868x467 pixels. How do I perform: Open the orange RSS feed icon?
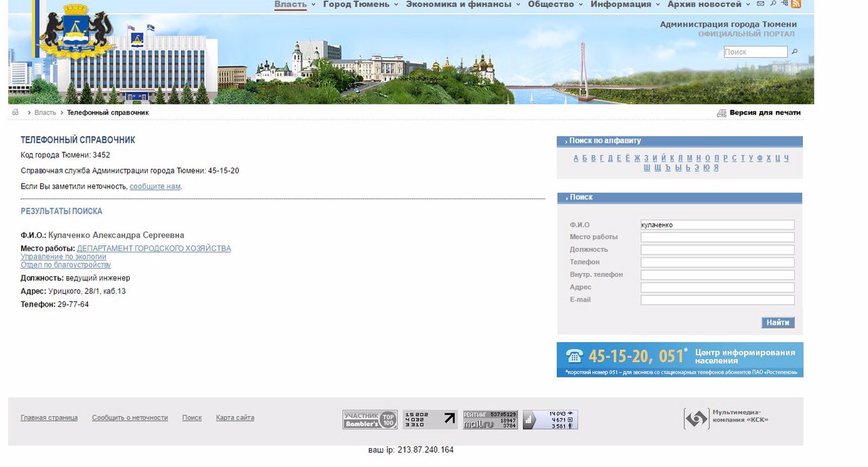(x=796, y=3)
